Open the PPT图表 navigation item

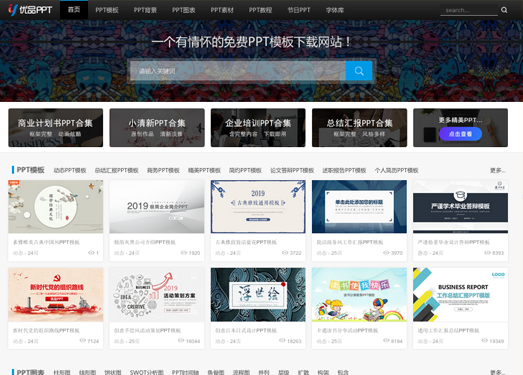(x=183, y=10)
